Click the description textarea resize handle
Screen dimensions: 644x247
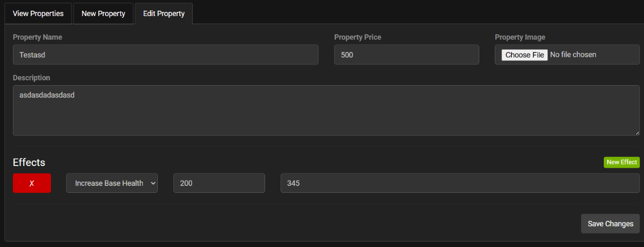pos(636,132)
